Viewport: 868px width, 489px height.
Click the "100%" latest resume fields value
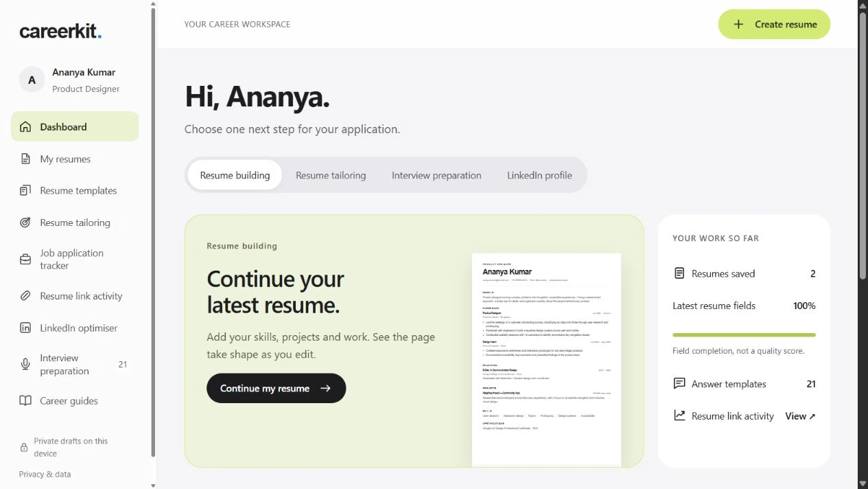[x=804, y=306]
